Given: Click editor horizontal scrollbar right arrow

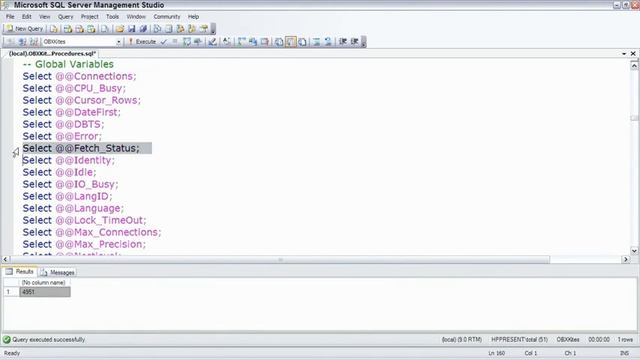Looking at the screenshot, I should click(626, 259).
